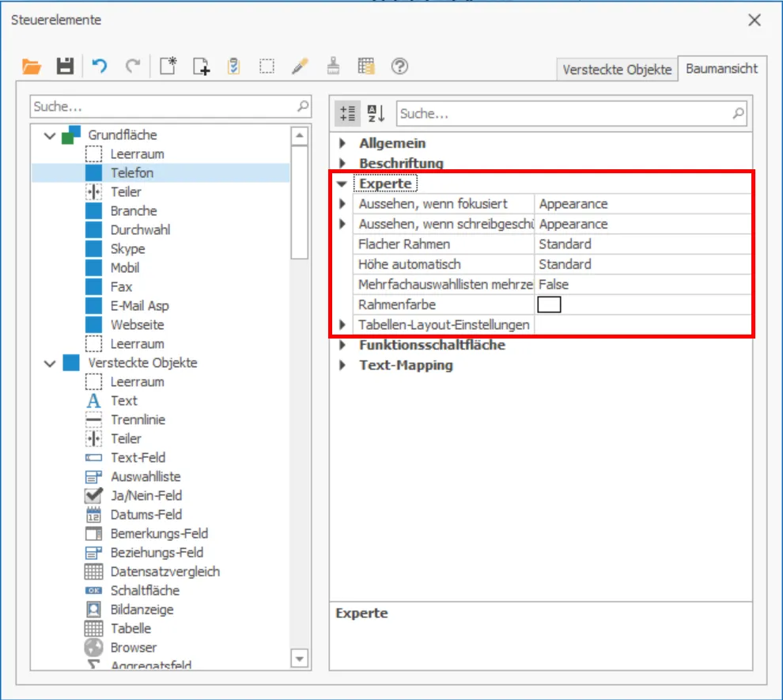Click the tree scrollbar up arrow
Viewport: 783px width, 700px height.
(x=299, y=136)
